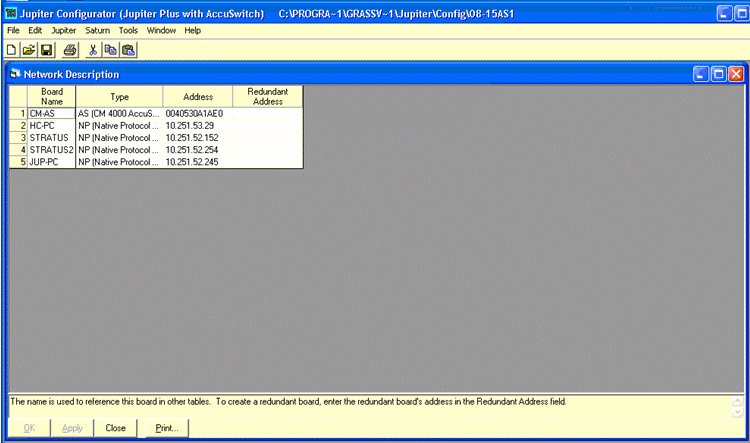750x443 pixels.
Task: Open the Window menu
Action: (x=161, y=31)
